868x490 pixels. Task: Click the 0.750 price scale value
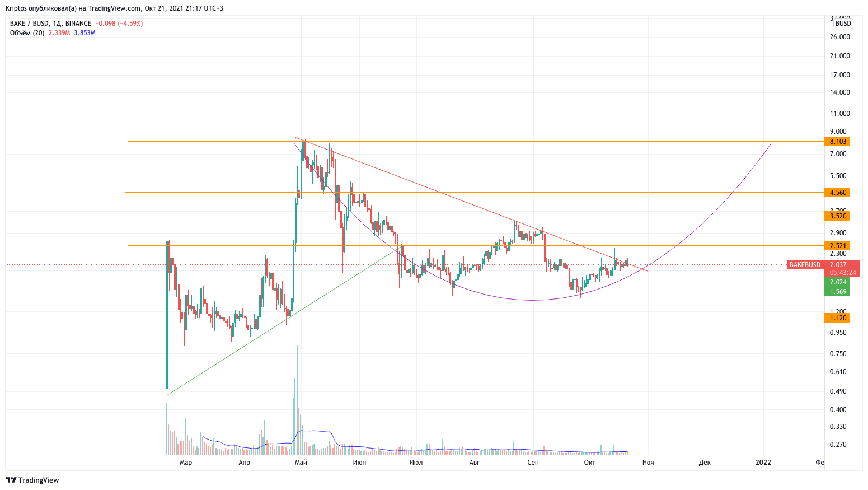click(x=838, y=354)
